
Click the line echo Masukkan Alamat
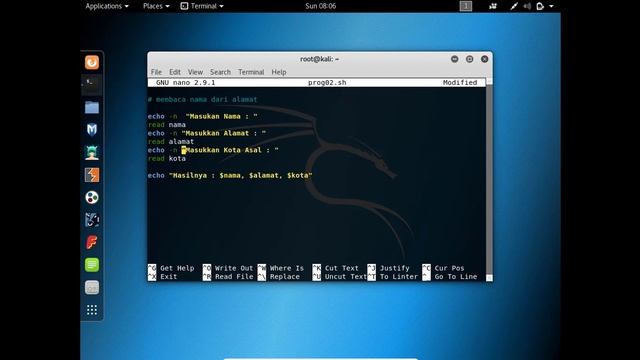pos(207,133)
